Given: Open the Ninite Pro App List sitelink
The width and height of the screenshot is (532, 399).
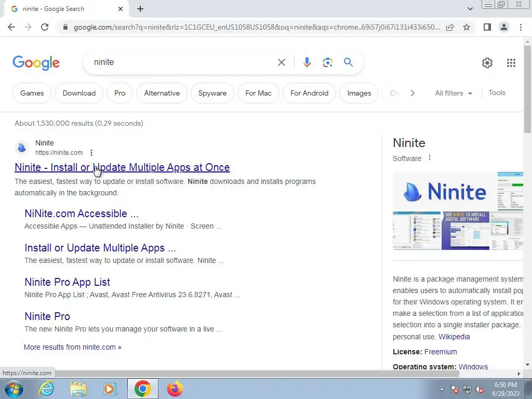Looking at the screenshot, I should tap(67, 282).
